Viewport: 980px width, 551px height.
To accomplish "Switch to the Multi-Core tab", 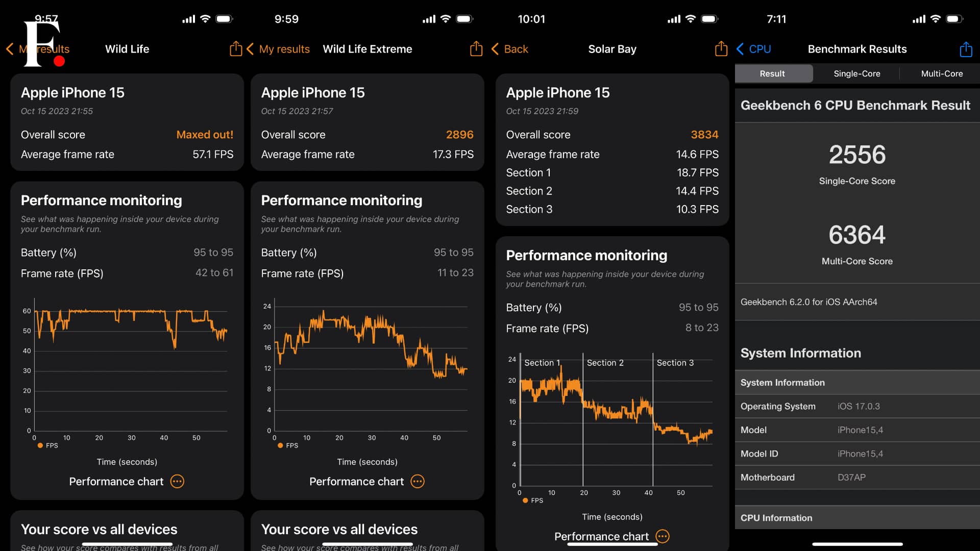I will [942, 73].
